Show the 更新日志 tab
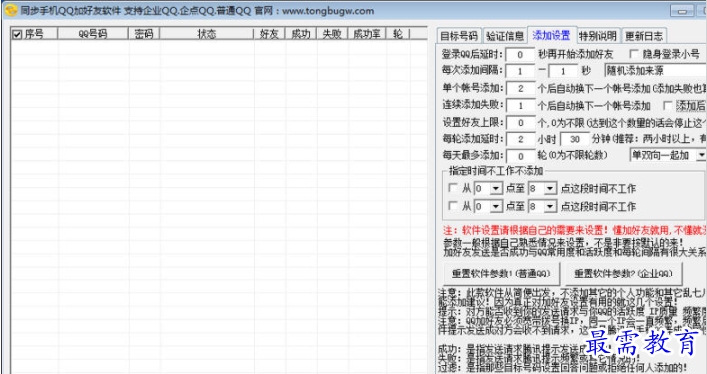This screenshot has height=374, width=707. [x=644, y=36]
